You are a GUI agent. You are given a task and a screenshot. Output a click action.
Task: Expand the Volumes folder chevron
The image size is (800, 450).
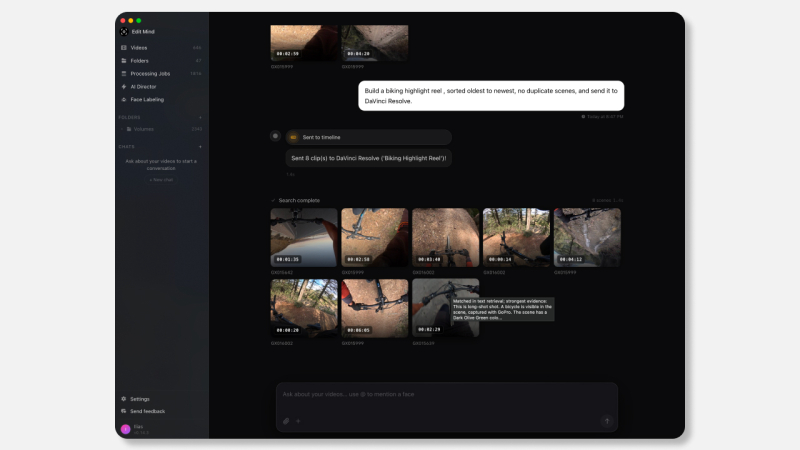[122, 129]
